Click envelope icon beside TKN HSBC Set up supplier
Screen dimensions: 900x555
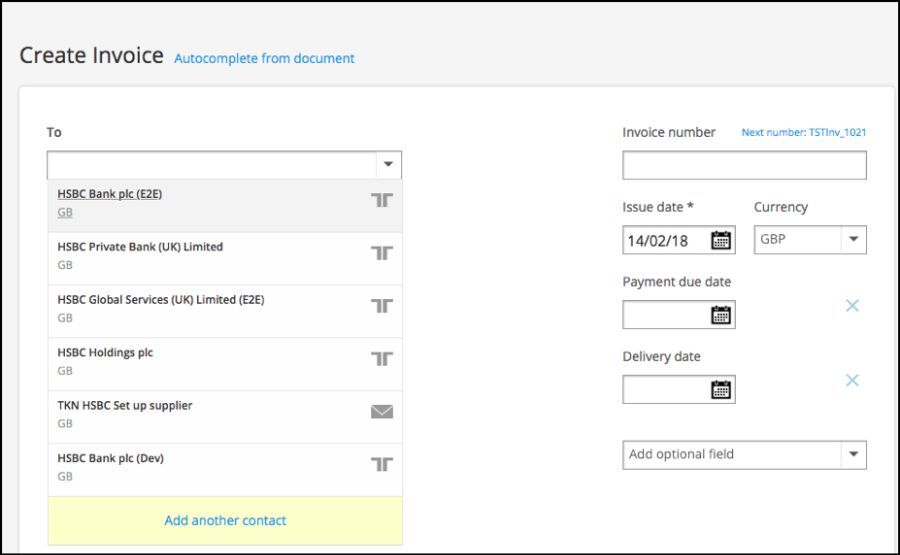(x=382, y=412)
